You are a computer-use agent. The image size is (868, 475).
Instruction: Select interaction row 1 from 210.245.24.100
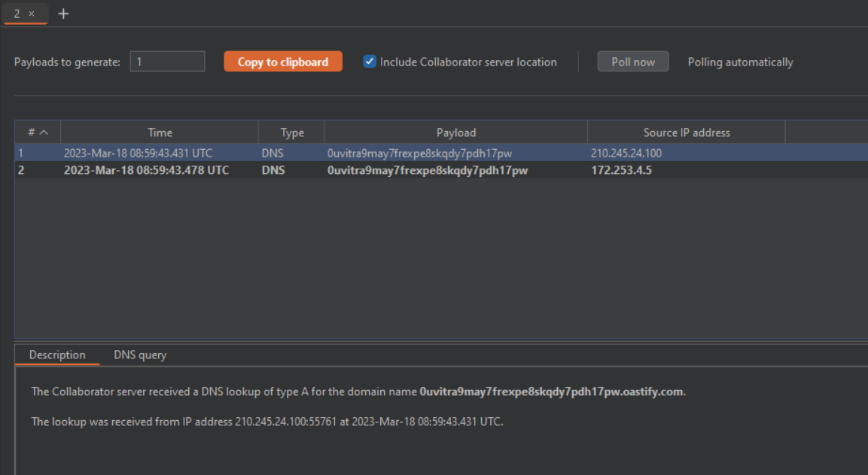point(301,153)
